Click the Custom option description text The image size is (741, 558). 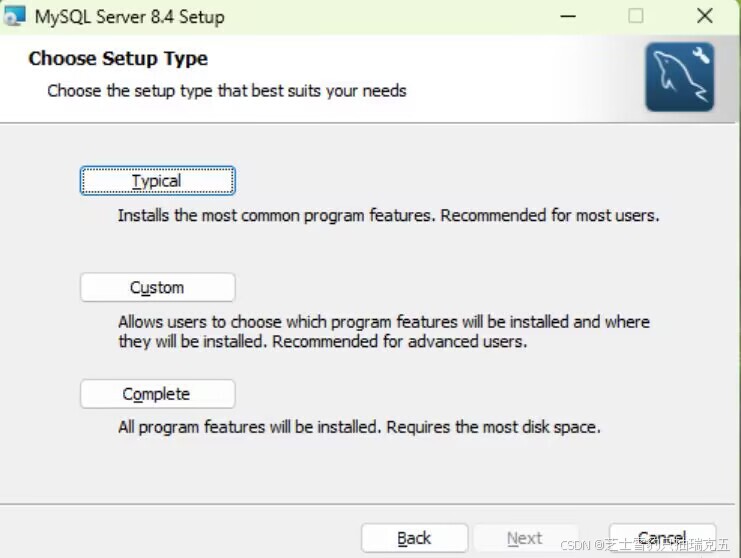click(x=384, y=332)
